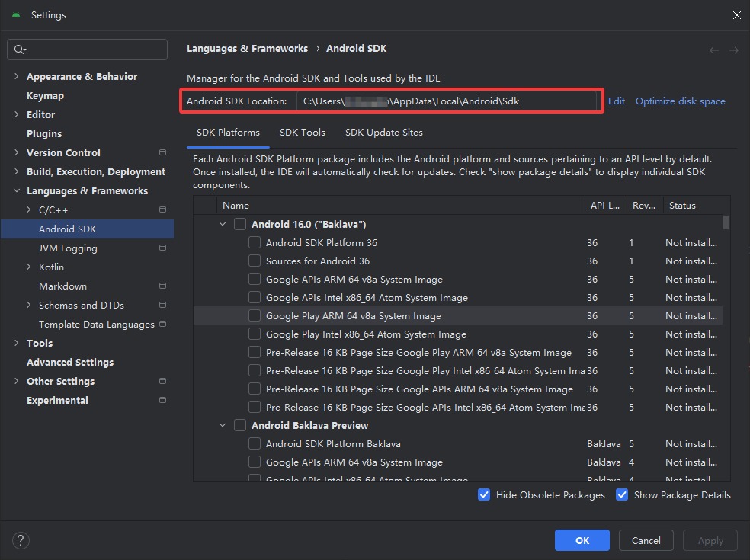Click the back navigation arrow

pos(713,50)
